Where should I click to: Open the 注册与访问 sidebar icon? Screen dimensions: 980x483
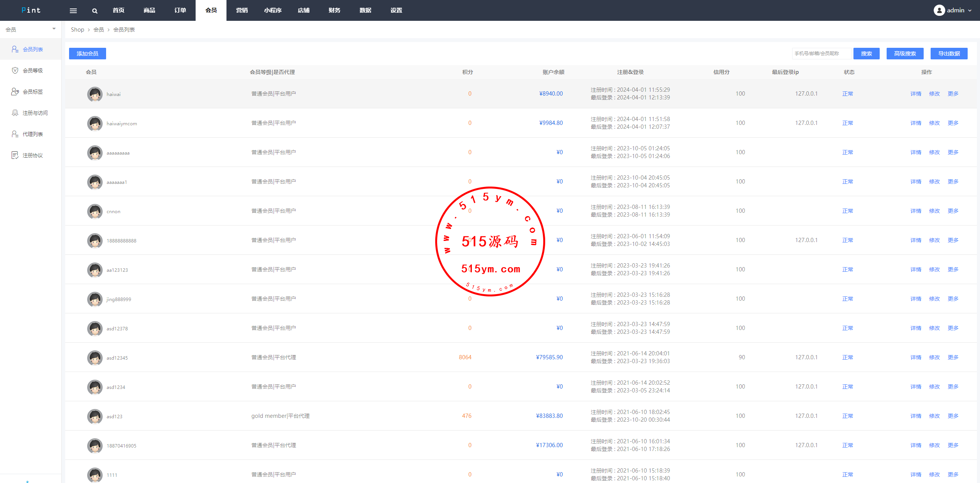click(x=15, y=113)
